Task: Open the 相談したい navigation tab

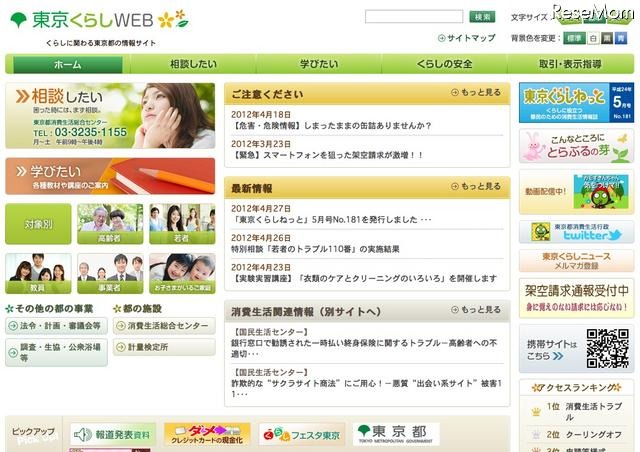Action: 193,64
